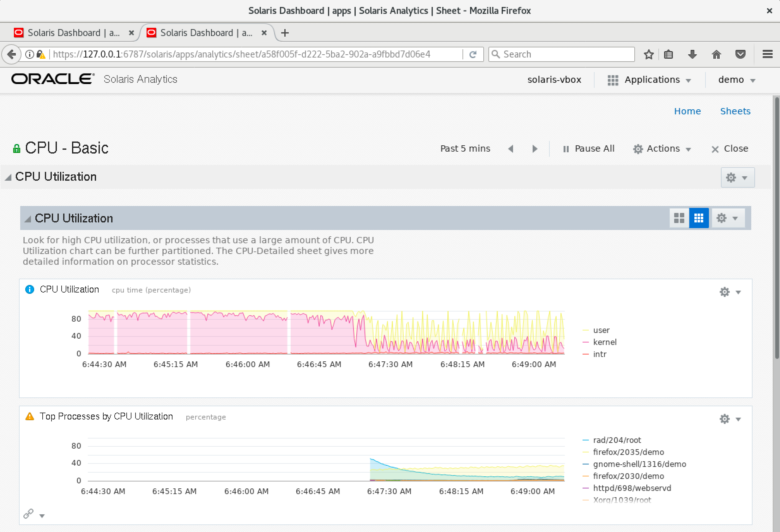Switch to two-column chart layout

coord(679,218)
